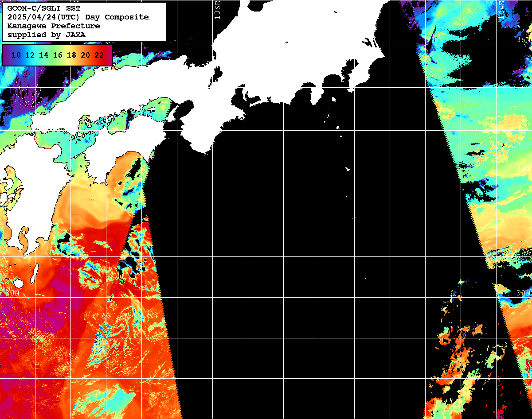Viewport: 532px width, 419px height.
Task: Click the '10' value on color scale
Action: click(16, 55)
